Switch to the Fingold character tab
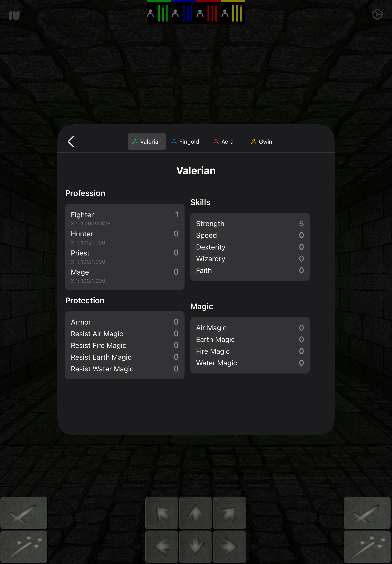Screen dimensions: 392x564 click(185, 141)
